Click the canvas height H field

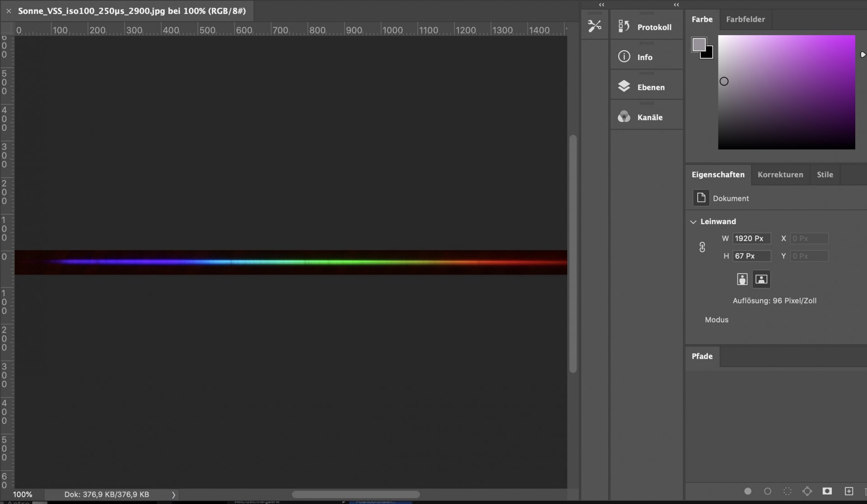click(x=751, y=256)
